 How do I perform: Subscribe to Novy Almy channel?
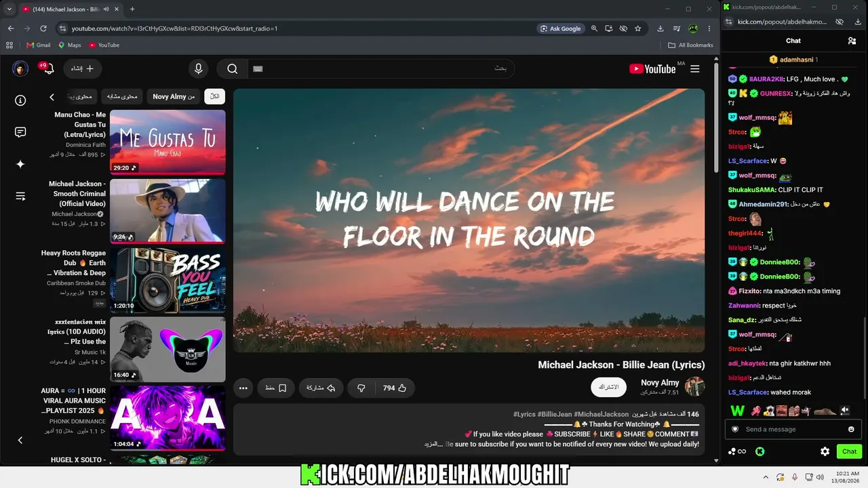[x=608, y=387]
